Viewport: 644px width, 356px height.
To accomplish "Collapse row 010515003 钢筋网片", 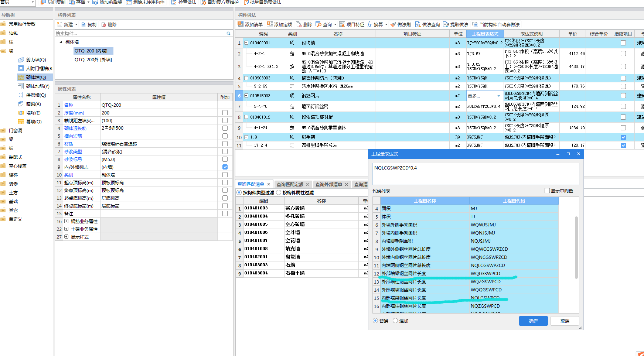I will pos(246,96).
